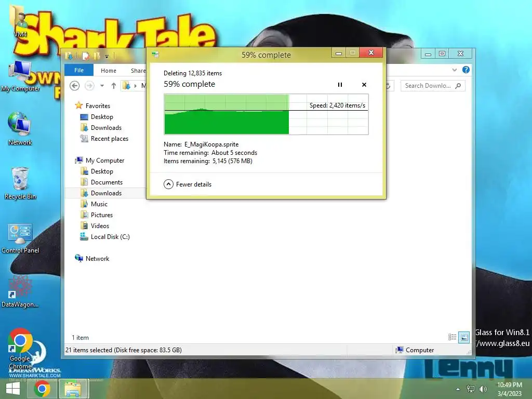The width and height of the screenshot is (532, 399).
Task: Switch to details view layout
Action: click(452, 337)
